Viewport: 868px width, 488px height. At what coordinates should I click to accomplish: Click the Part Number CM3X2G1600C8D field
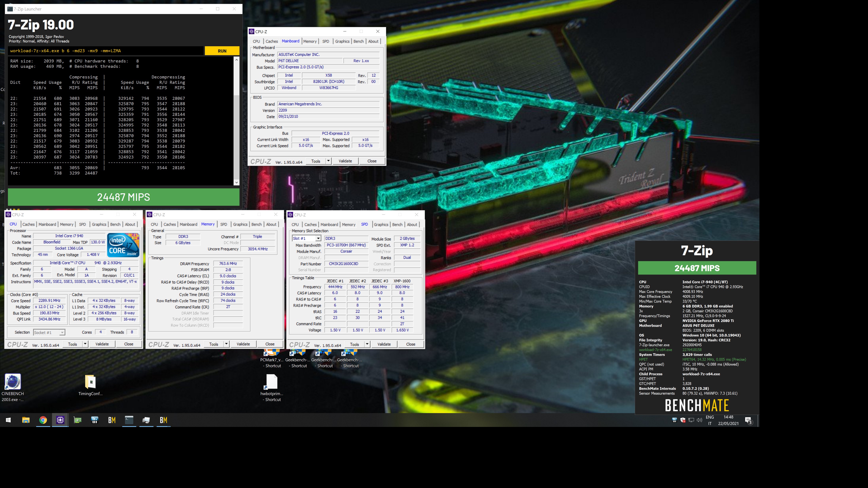pyautogui.click(x=346, y=264)
